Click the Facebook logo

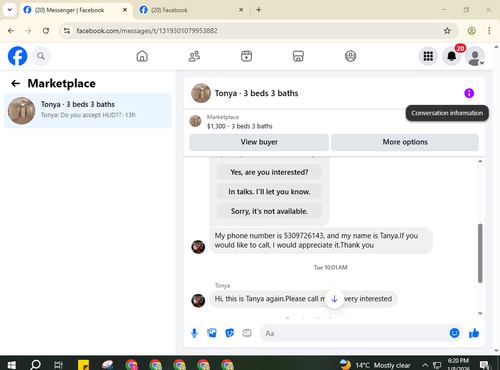17,56
